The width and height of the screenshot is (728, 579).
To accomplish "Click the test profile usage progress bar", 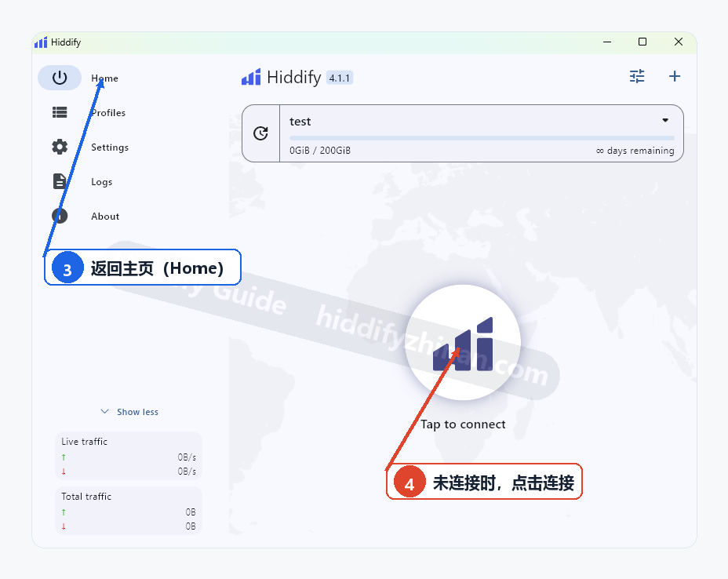I will click(482, 138).
